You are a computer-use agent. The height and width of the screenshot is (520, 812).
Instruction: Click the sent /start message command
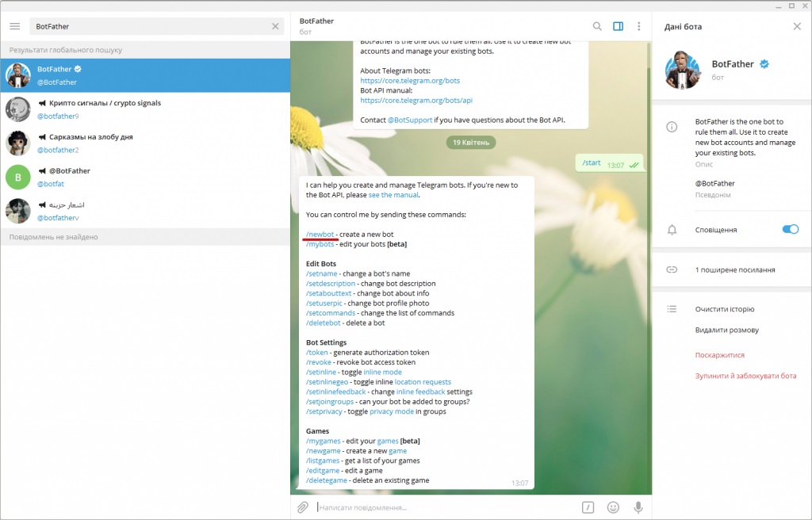tap(592, 162)
